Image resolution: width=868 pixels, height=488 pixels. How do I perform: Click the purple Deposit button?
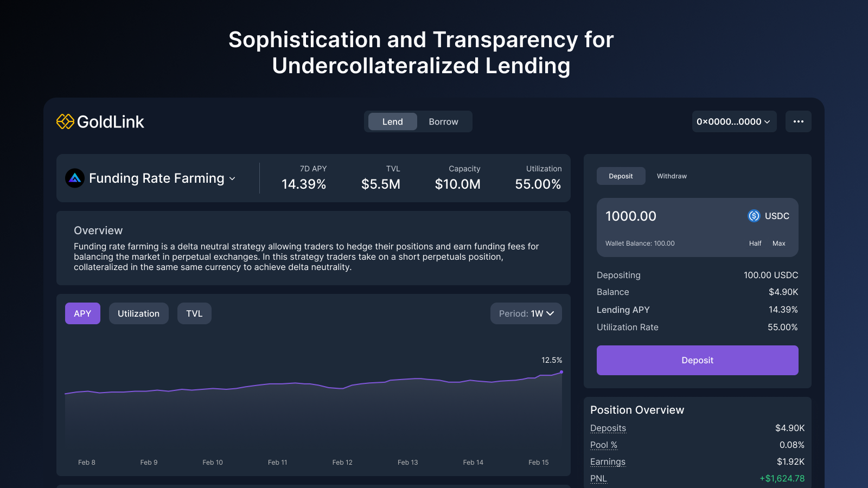697,360
